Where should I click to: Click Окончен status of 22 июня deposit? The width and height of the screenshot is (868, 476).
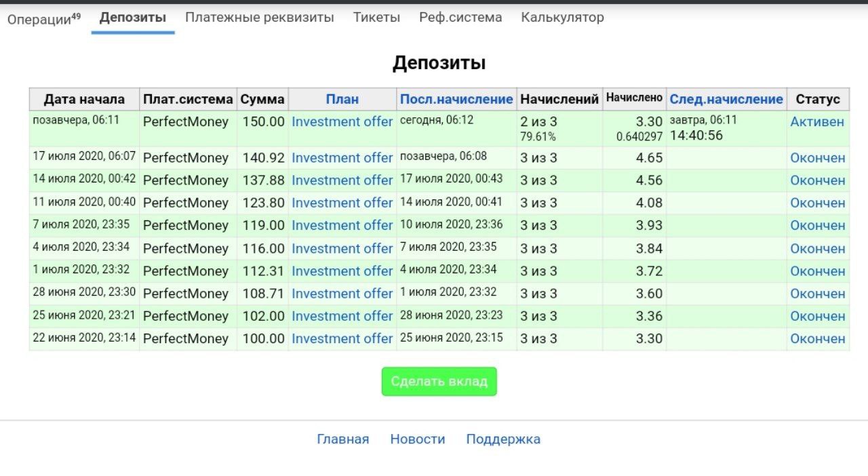click(817, 338)
